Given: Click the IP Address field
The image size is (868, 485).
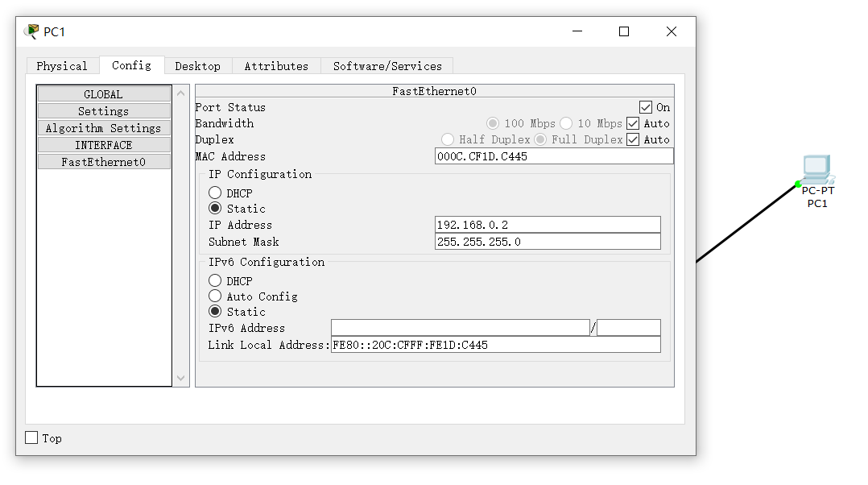Looking at the screenshot, I should click(548, 225).
